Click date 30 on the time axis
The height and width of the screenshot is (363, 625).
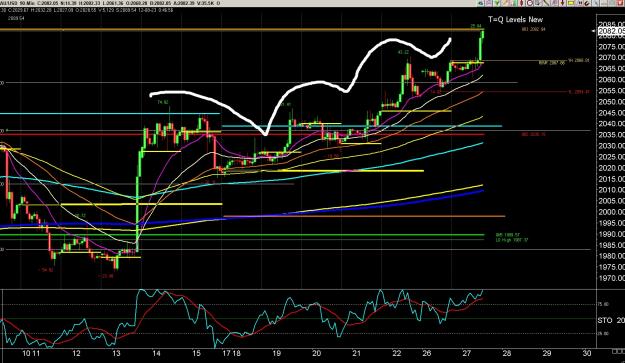(x=587, y=353)
